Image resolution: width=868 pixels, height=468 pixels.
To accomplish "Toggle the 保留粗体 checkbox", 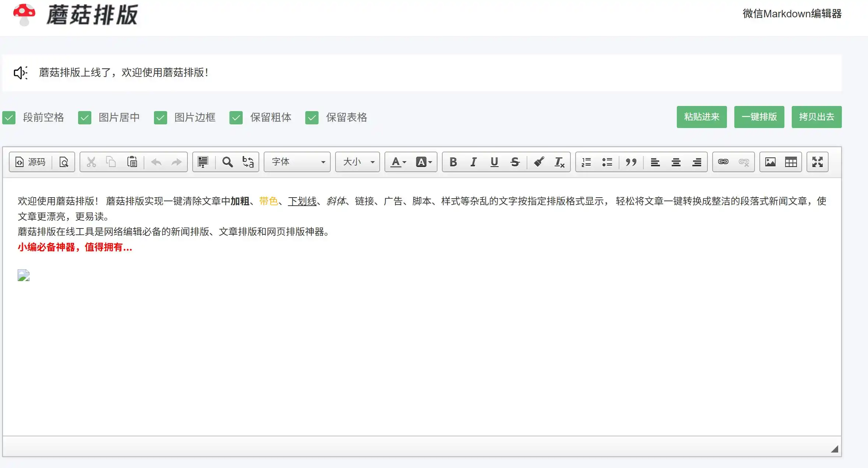I will (236, 118).
